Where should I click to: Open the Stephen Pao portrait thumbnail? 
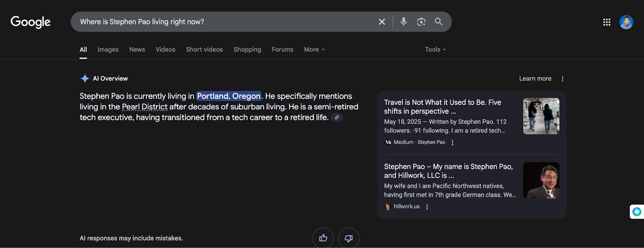tap(541, 180)
